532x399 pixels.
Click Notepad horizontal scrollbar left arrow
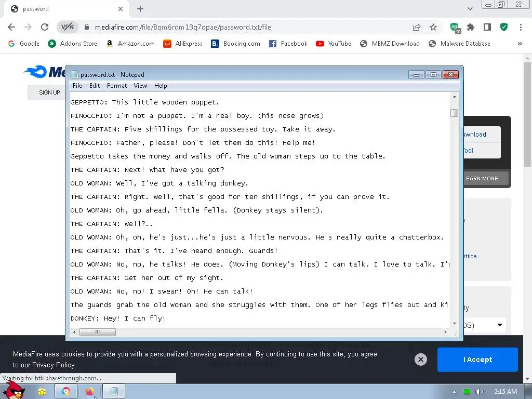click(74, 332)
